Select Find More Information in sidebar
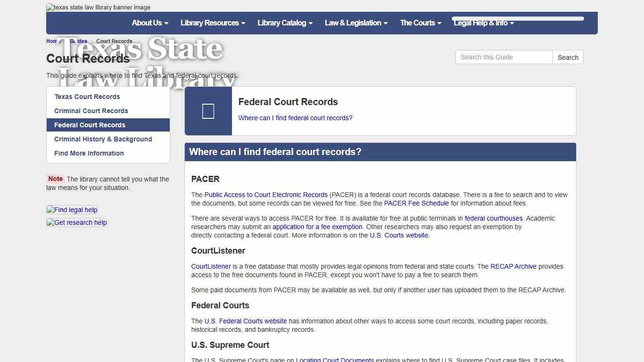The width and height of the screenshot is (644, 362). pos(89,153)
